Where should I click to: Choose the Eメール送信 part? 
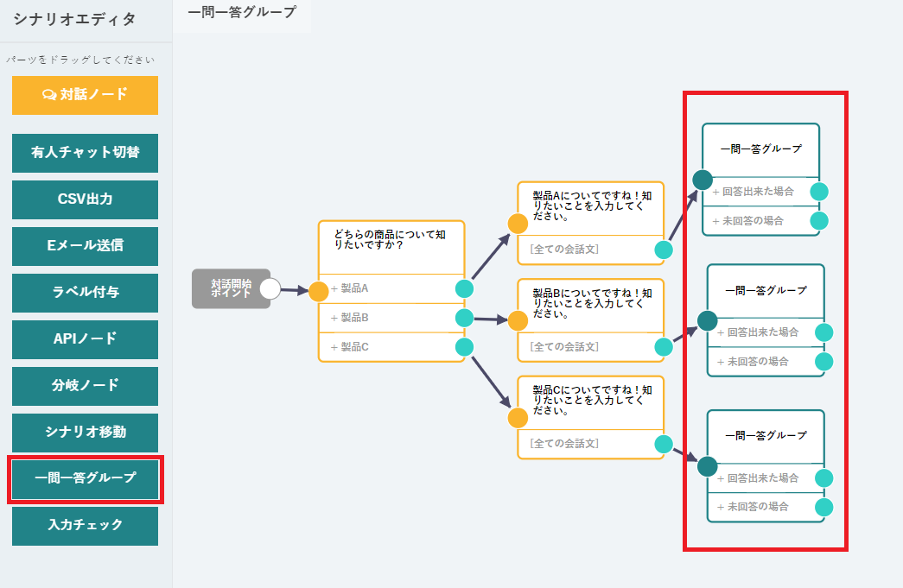[86, 246]
